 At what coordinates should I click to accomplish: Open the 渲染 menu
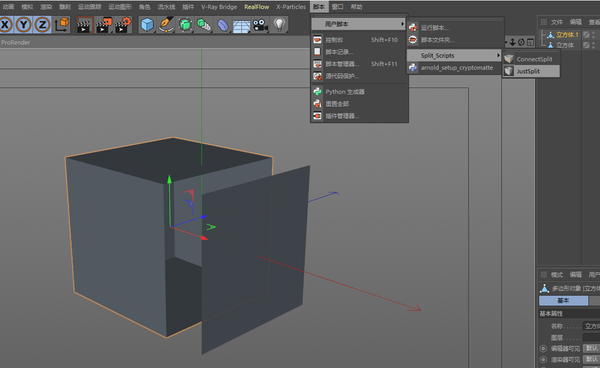point(46,7)
